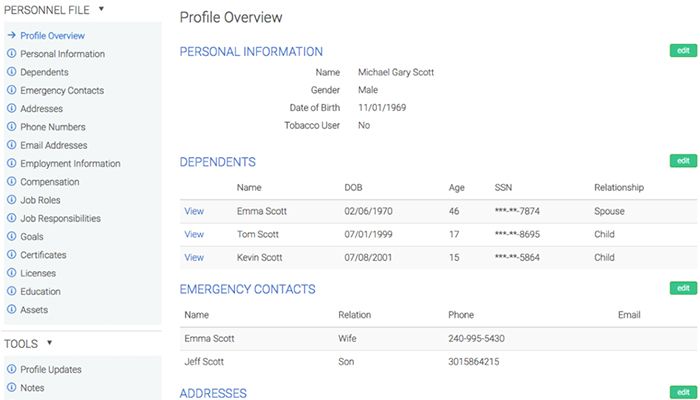Click the Email column header
Viewport: 700px width, 400px height.
point(629,315)
